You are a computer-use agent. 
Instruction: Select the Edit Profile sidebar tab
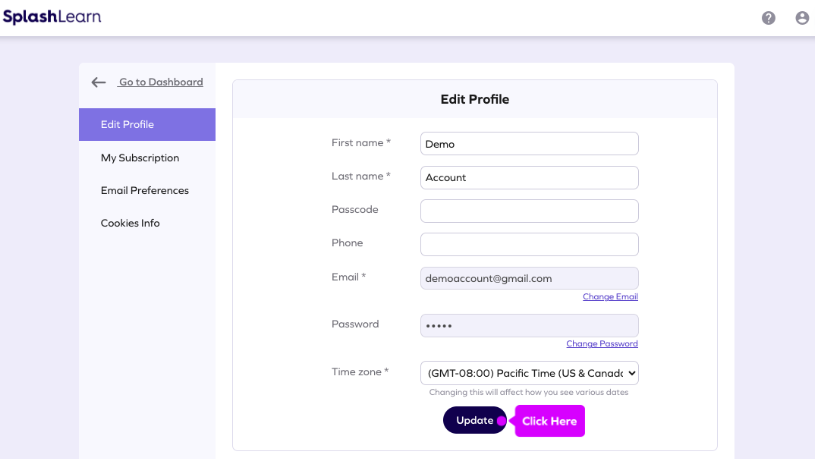click(x=147, y=125)
